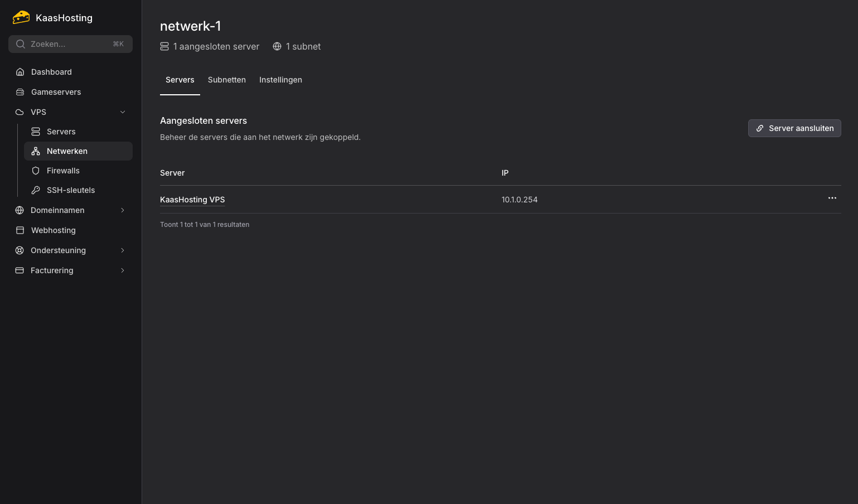Image resolution: width=858 pixels, height=504 pixels.
Task: Expand the Domeinnamen section
Action: pos(123,210)
